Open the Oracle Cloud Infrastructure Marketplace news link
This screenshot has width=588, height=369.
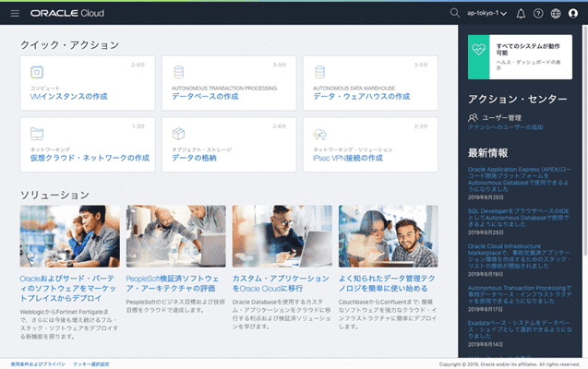(520, 256)
